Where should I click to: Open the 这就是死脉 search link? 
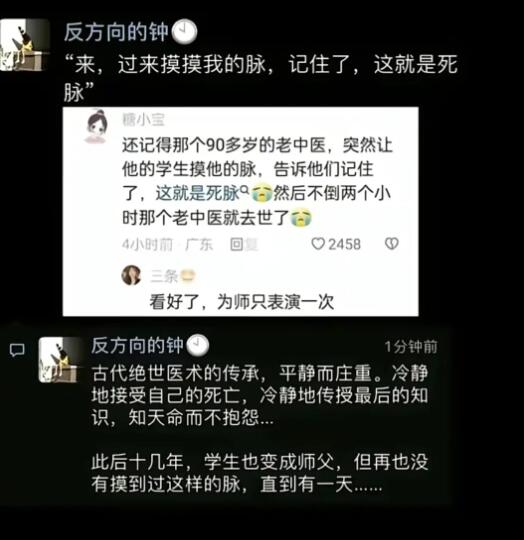(x=198, y=193)
